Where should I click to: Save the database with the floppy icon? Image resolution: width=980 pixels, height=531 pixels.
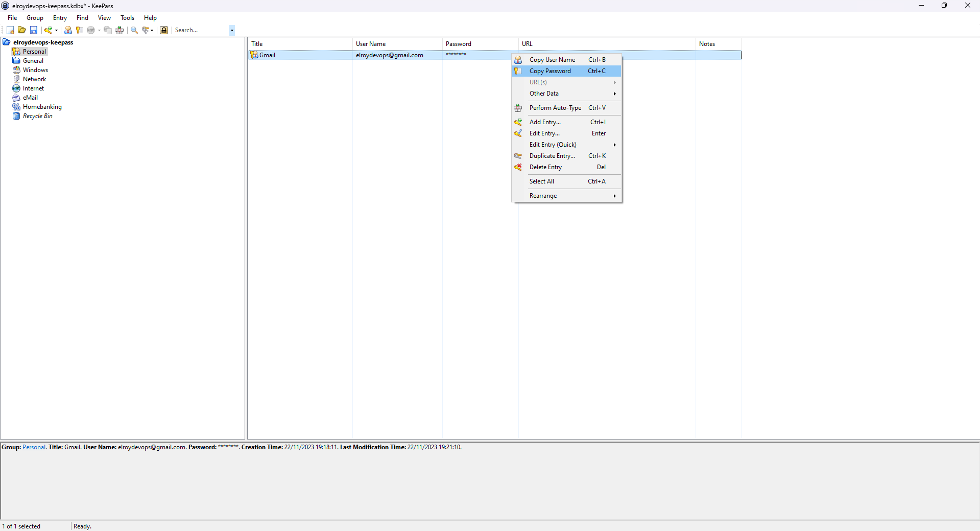point(34,30)
